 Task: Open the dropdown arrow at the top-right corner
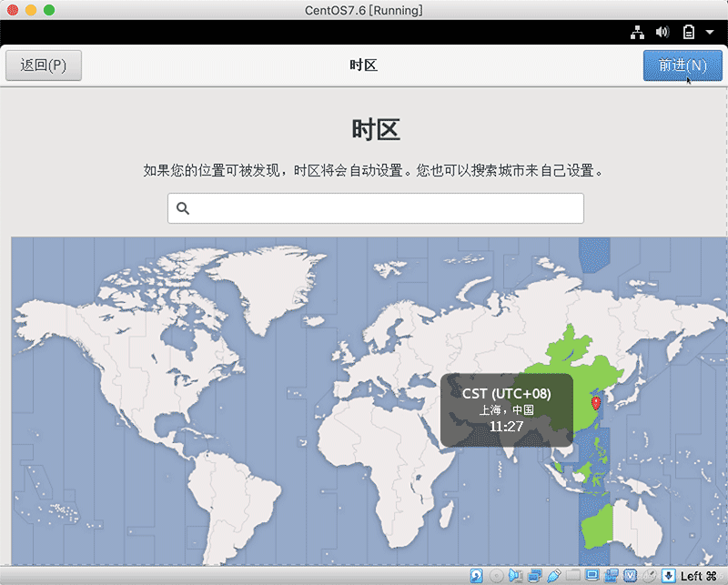coord(709,33)
